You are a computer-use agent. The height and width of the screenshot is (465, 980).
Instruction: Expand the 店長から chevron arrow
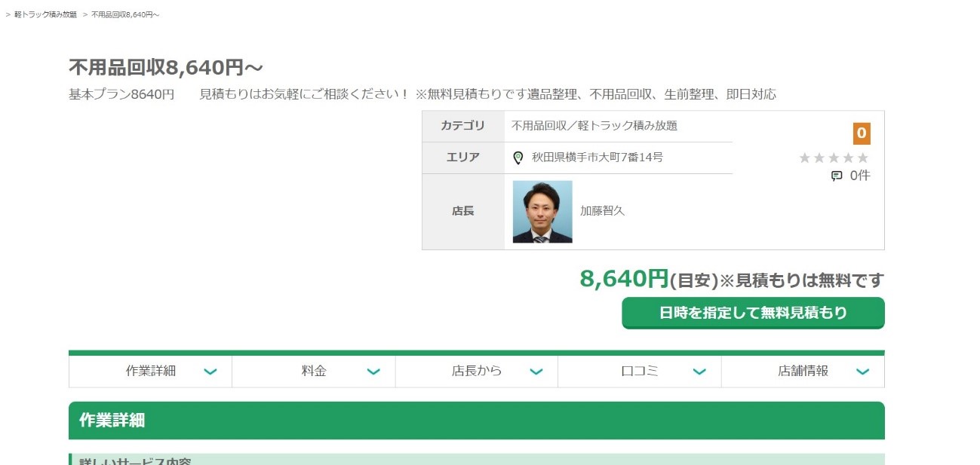pyautogui.click(x=536, y=372)
